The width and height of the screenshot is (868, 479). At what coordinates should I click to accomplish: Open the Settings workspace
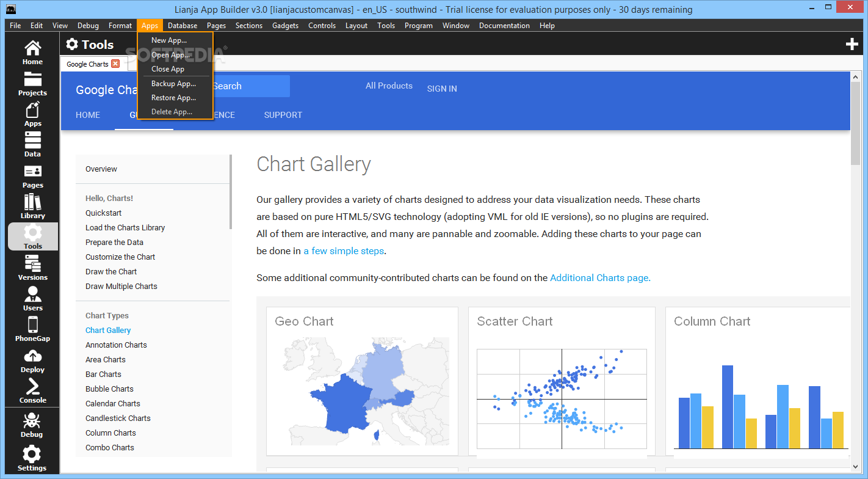32,458
